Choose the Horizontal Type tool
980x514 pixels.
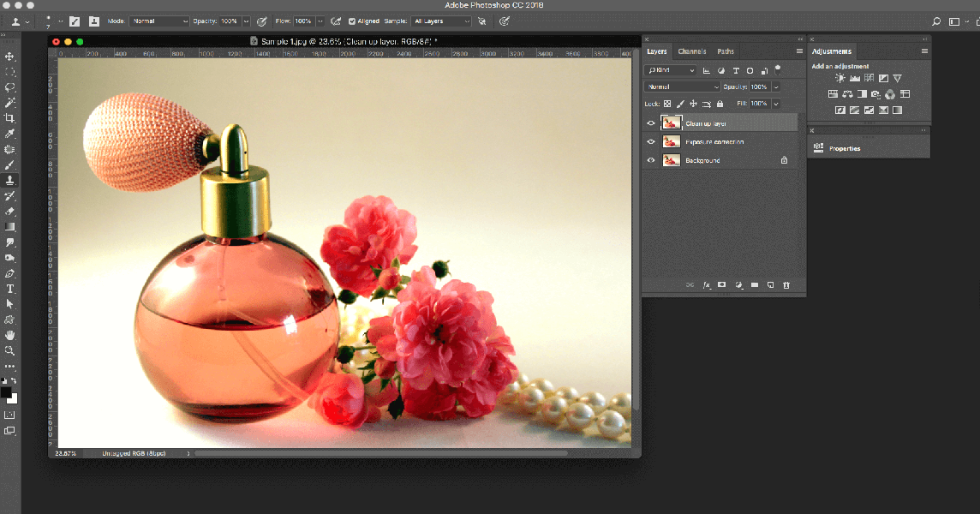[x=10, y=289]
